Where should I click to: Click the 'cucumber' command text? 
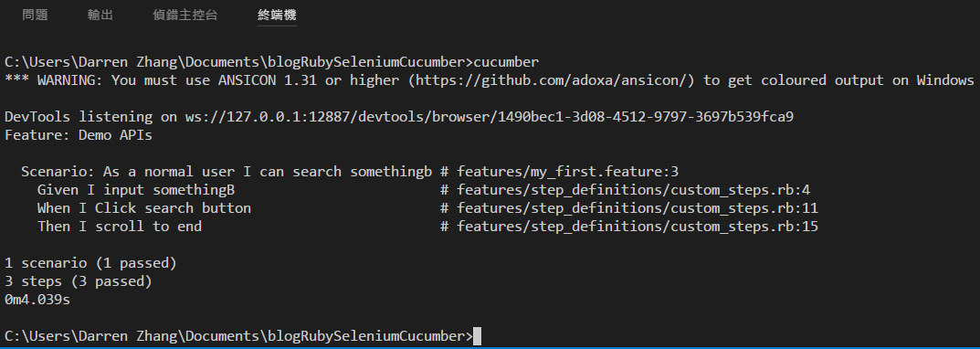[506, 62]
